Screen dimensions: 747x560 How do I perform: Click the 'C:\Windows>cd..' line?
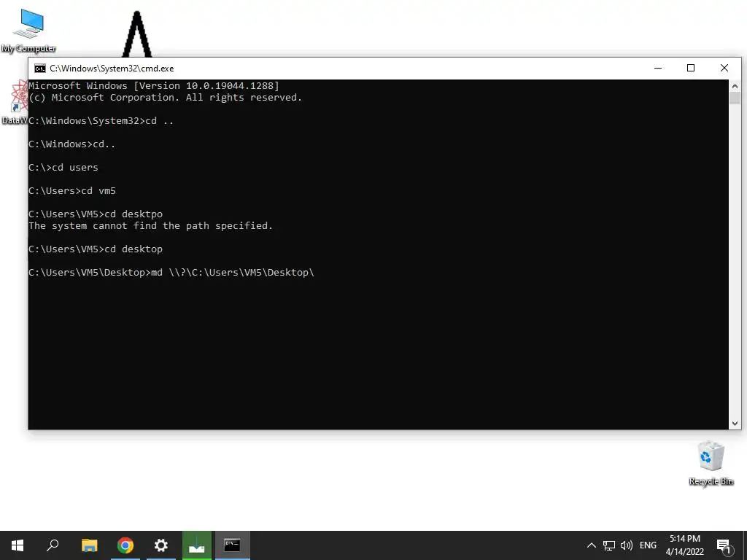click(72, 144)
